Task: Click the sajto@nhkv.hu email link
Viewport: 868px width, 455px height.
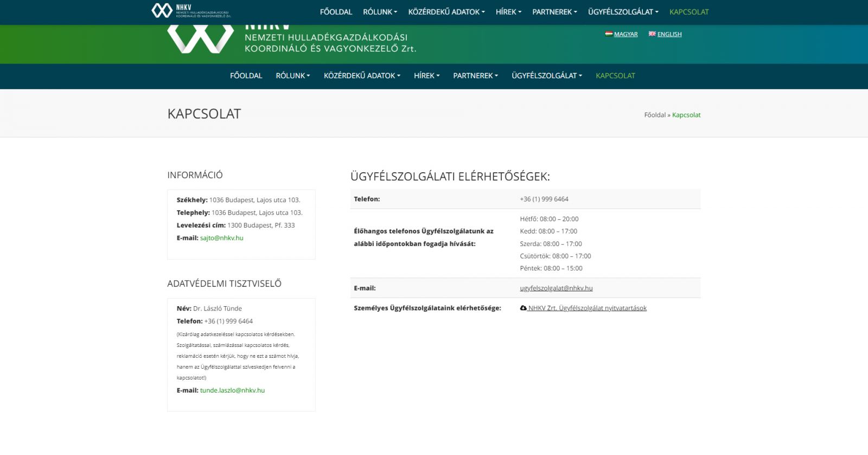Action: pyautogui.click(x=221, y=238)
